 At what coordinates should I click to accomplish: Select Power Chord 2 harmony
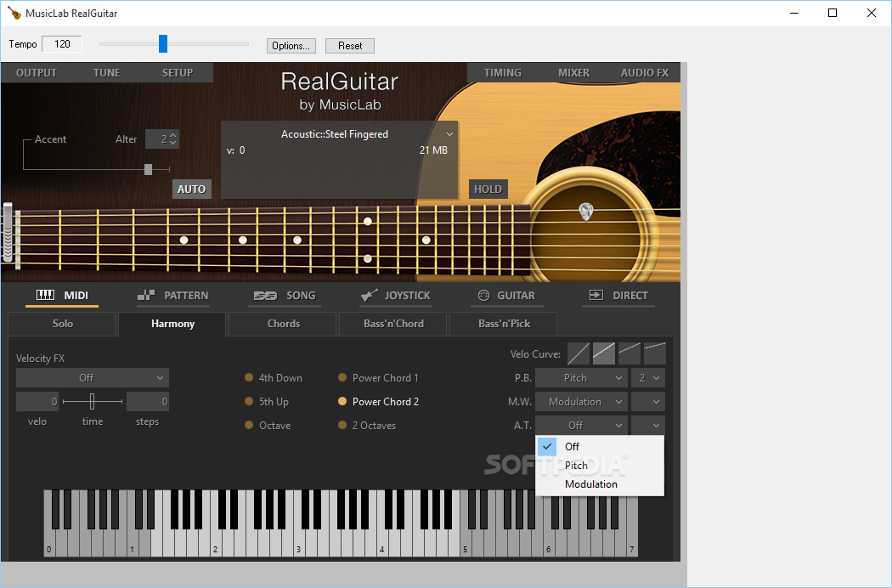(x=342, y=401)
